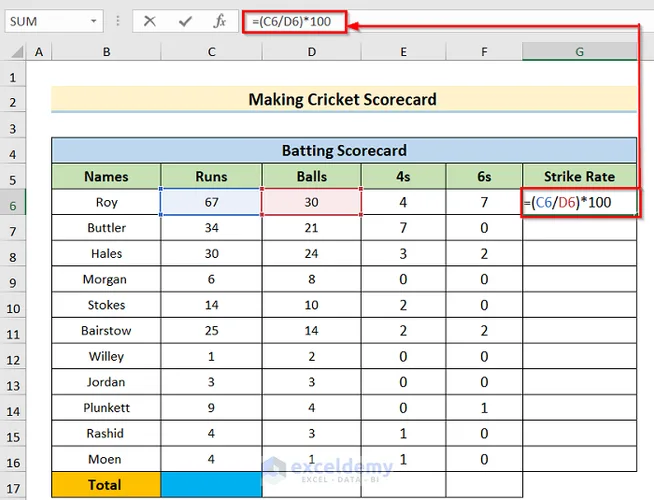Image resolution: width=654 pixels, height=500 pixels.
Task: Click the Morgan name cell
Action: (106, 279)
